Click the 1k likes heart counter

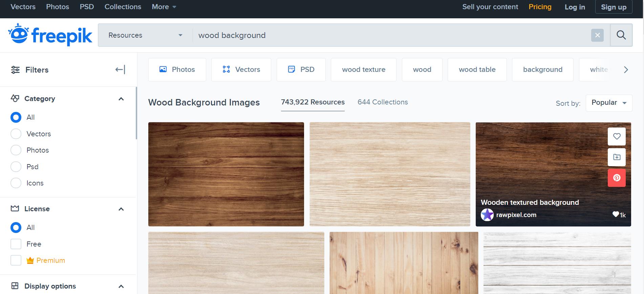pos(619,215)
